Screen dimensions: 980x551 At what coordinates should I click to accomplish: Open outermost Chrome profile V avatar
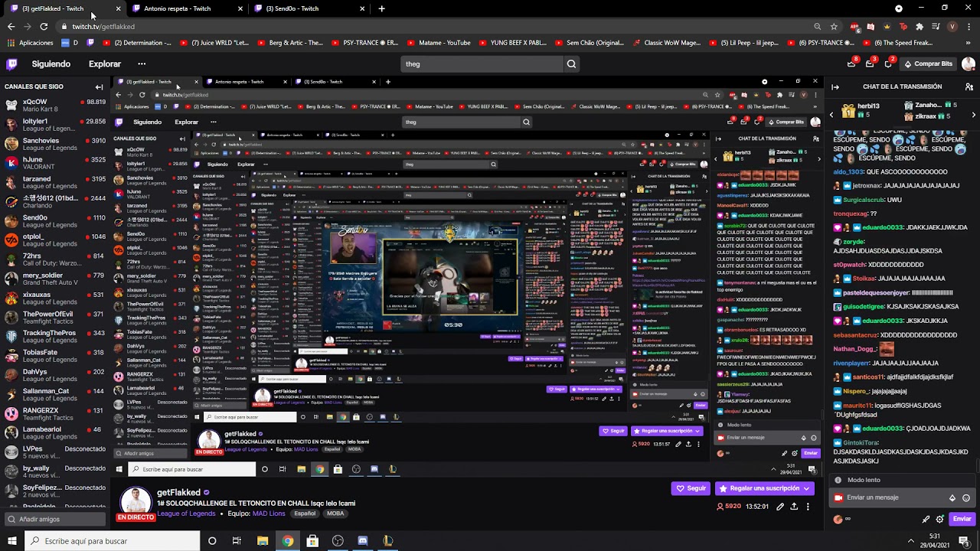point(952,26)
